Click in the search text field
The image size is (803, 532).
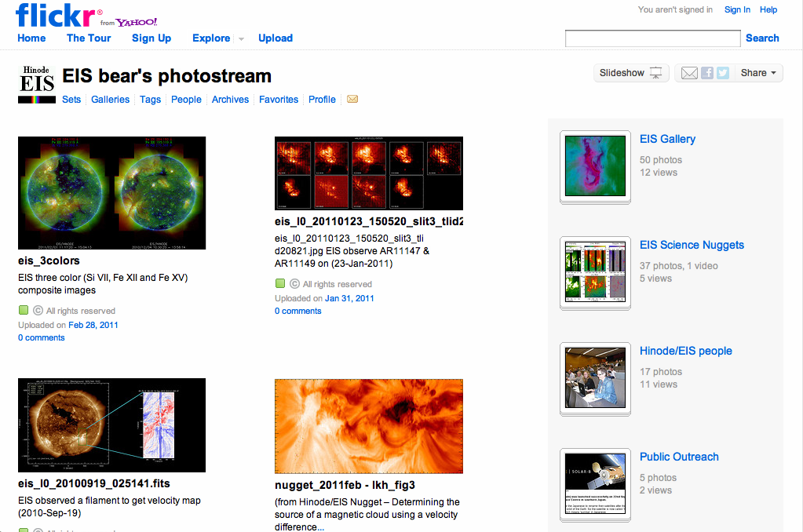pos(652,38)
